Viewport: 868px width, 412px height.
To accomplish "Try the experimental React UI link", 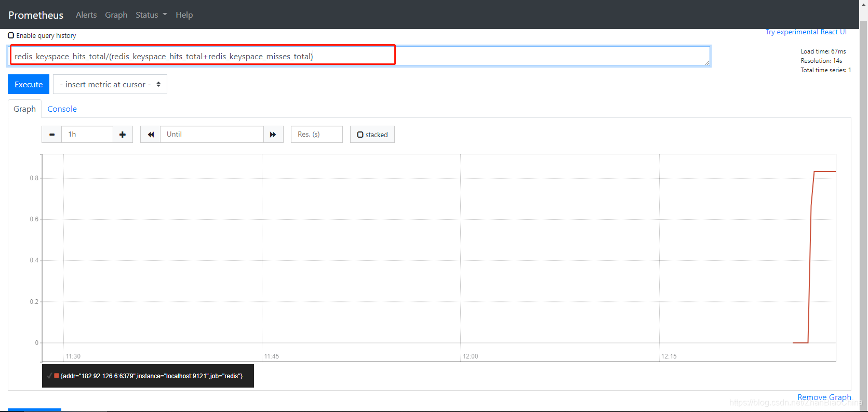I will click(x=806, y=32).
